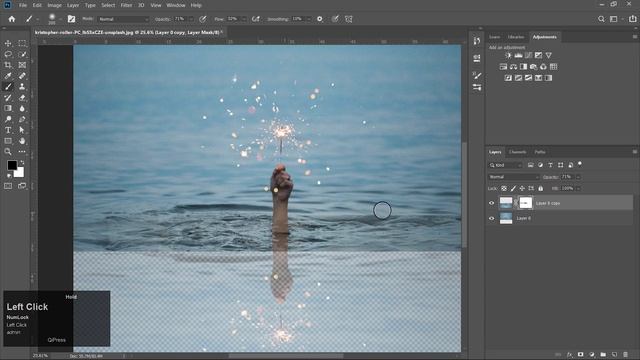Open the Filter menu
The width and height of the screenshot is (640, 360).
126,5
